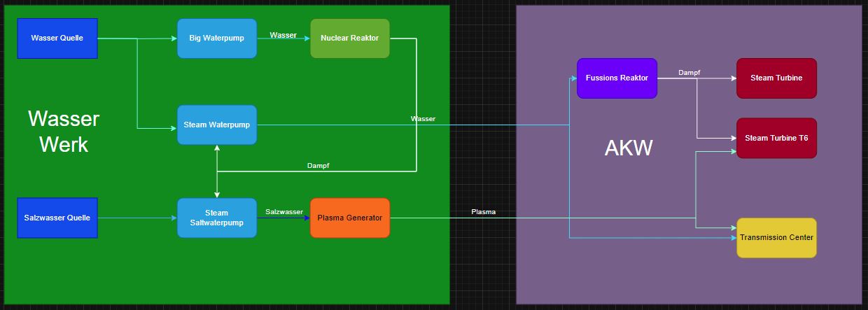The width and height of the screenshot is (868, 310).
Task: Click the Steam Turbine T6 block
Action: click(x=776, y=138)
